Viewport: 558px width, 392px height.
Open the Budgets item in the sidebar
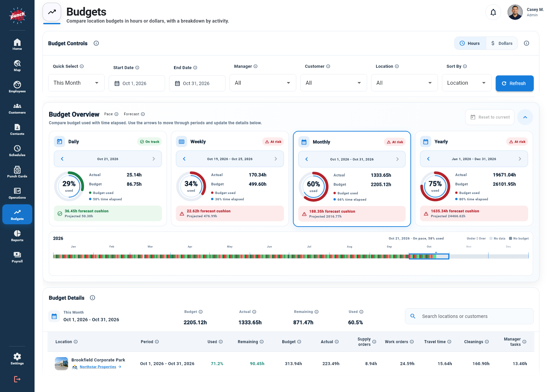coord(17,214)
